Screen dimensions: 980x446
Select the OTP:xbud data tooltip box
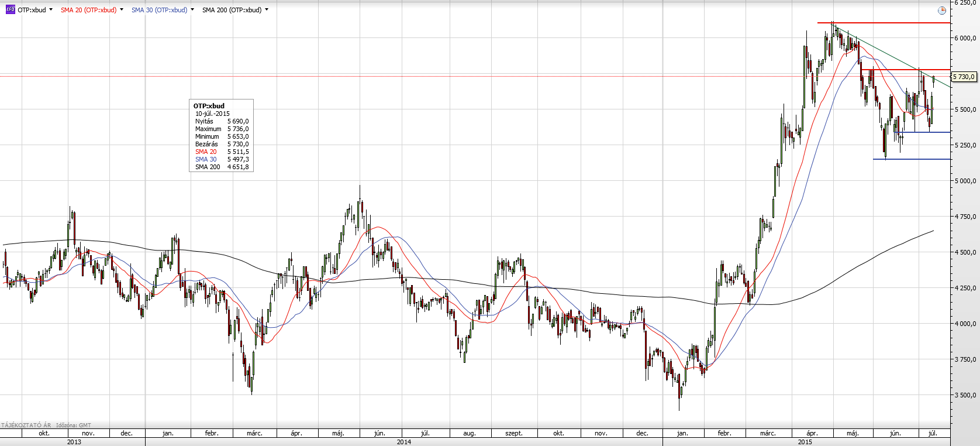pos(222,136)
